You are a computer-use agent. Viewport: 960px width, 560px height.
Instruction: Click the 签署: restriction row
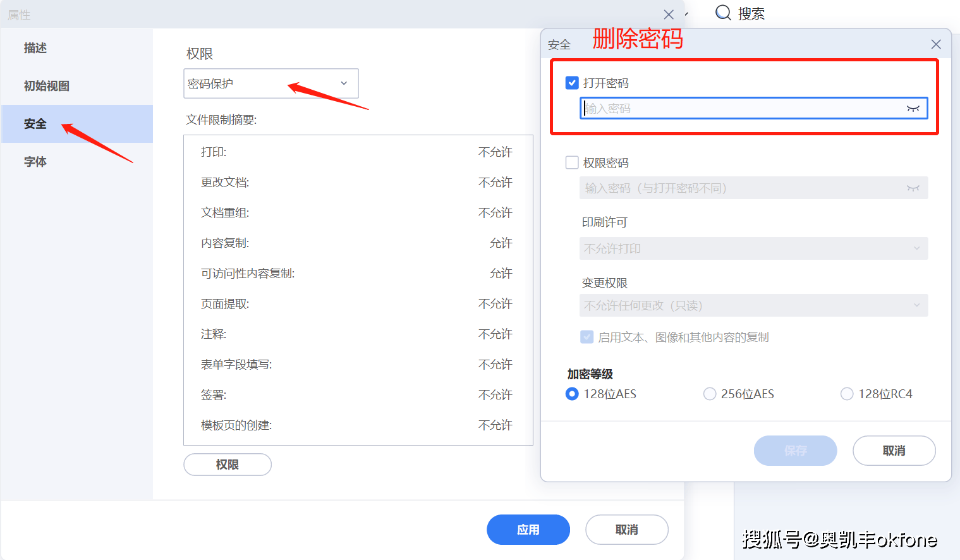point(358,395)
